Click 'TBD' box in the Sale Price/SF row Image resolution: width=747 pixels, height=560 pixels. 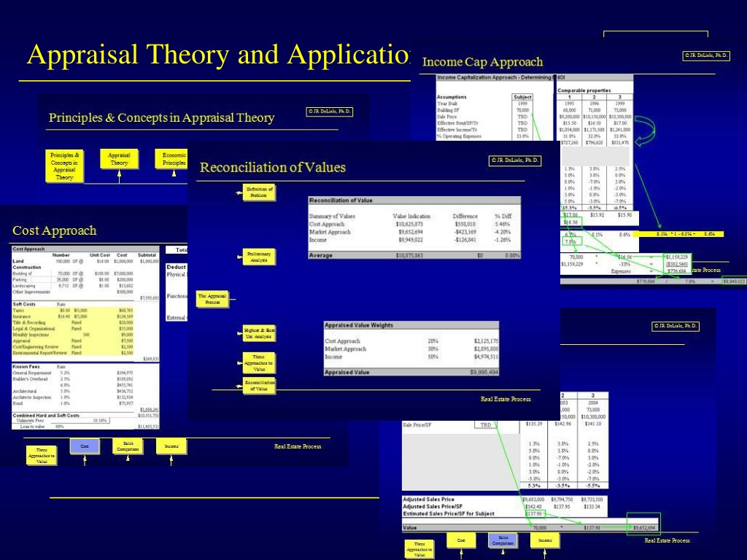pos(485,425)
